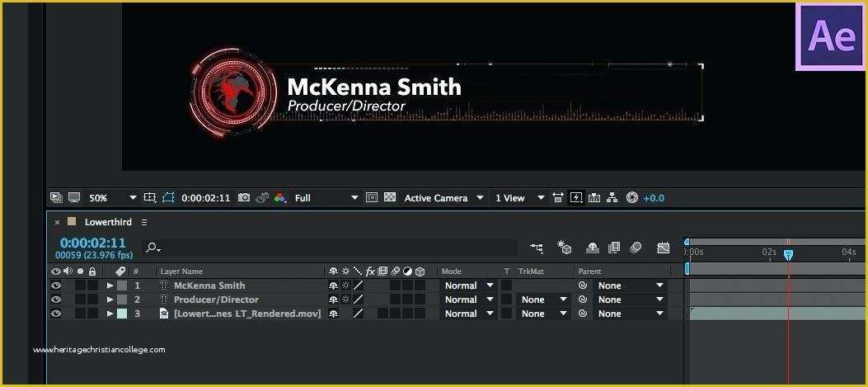Open TrkMat dropdown for Producer/Director layer
868x387 pixels.
pos(545,300)
